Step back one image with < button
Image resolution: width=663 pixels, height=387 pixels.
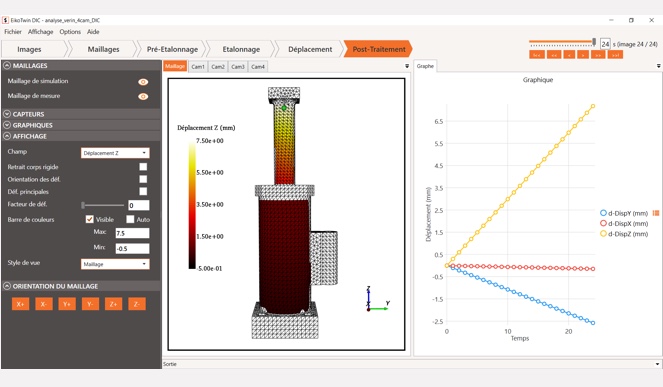[x=569, y=55]
